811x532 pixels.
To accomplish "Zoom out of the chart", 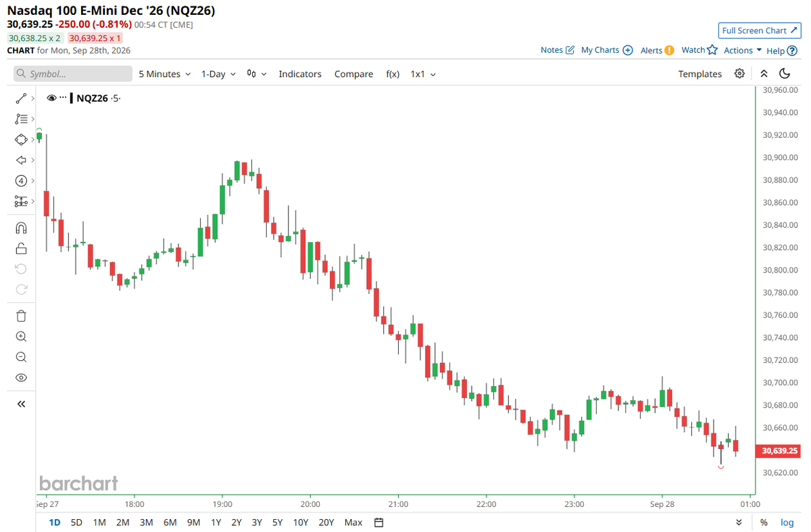I will [x=21, y=357].
